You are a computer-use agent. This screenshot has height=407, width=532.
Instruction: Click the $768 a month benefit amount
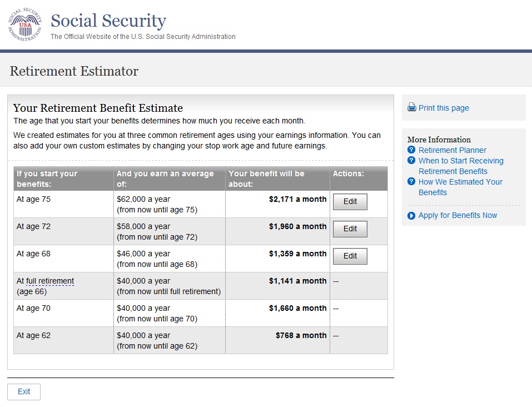301,335
